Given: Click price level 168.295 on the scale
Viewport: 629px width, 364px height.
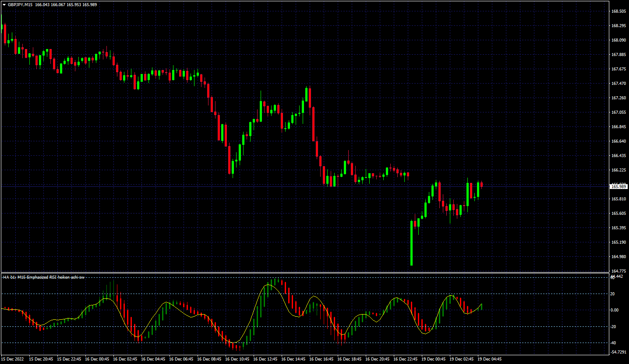Looking at the screenshot, I should [x=619, y=26].
